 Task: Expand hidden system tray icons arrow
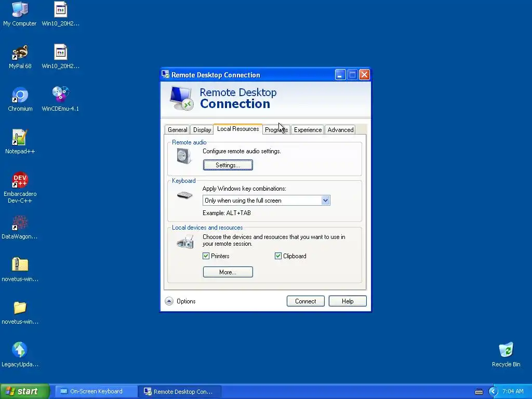[x=493, y=392]
